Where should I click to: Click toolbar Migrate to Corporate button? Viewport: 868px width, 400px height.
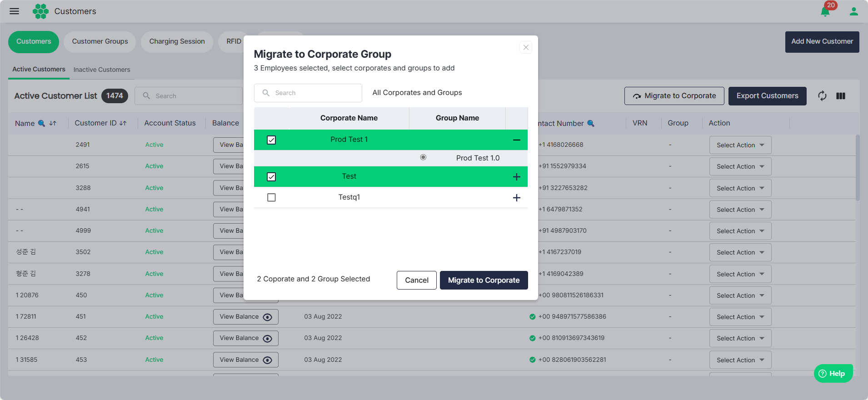pos(674,96)
